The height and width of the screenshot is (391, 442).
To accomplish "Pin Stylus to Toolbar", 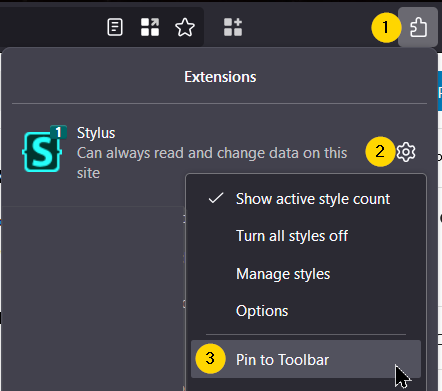I will (306, 359).
